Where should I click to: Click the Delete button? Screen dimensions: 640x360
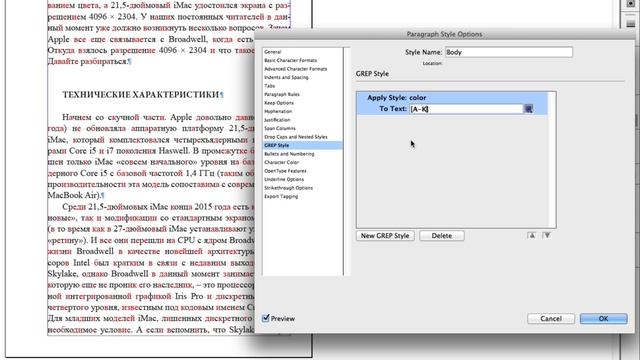tap(442, 236)
